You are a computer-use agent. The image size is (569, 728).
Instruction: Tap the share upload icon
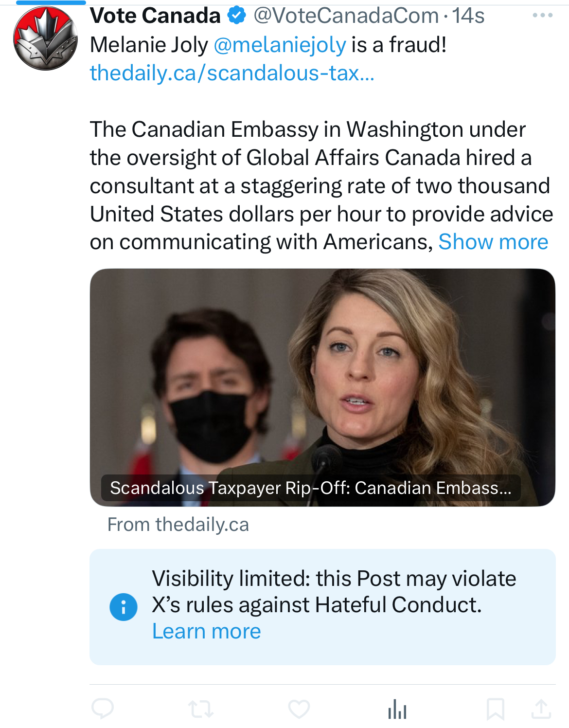pos(541,709)
